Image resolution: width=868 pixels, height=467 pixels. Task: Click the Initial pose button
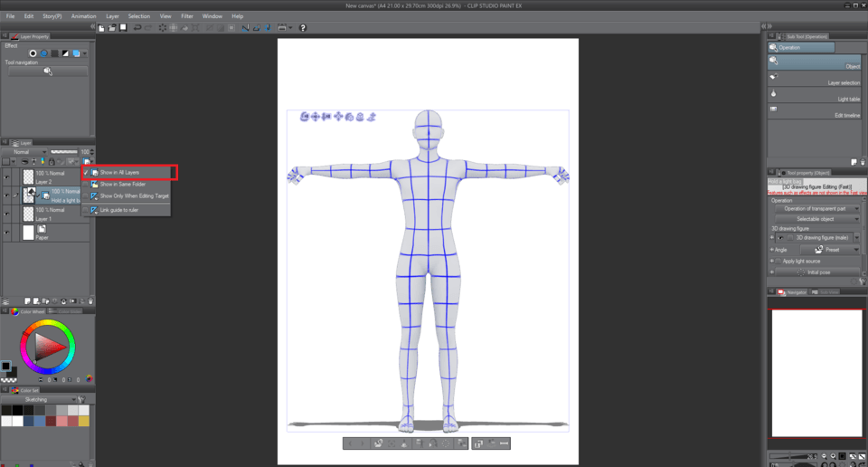click(817, 272)
